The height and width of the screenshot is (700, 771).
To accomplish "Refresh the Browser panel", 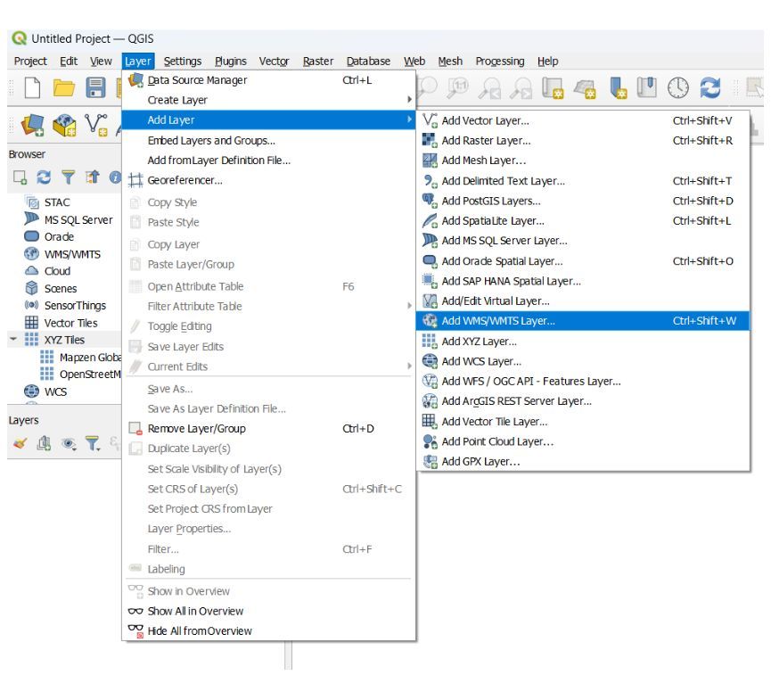I will click(45, 177).
